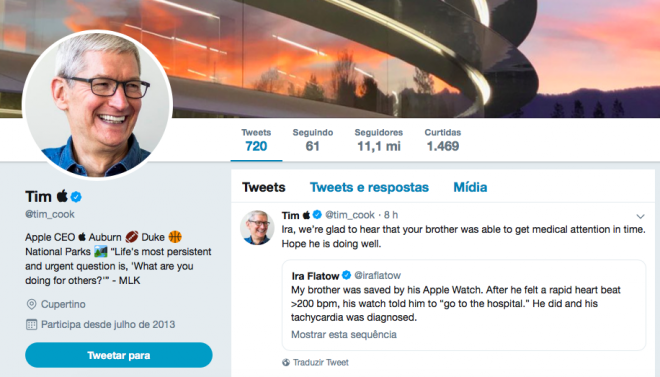Open the large round profile photo
Screen dimensions: 660x377
[x=97, y=105]
